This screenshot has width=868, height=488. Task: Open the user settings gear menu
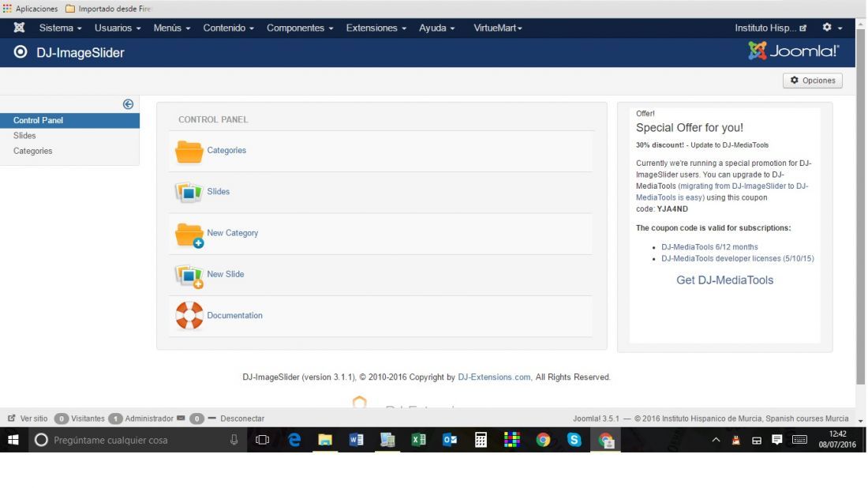pos(832,27)
